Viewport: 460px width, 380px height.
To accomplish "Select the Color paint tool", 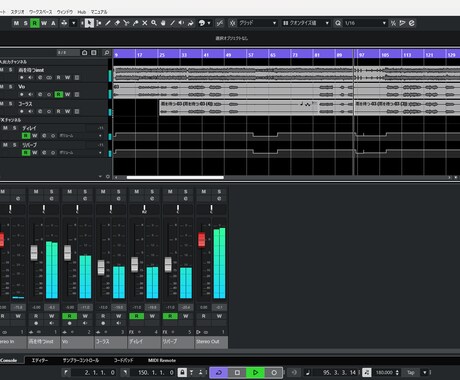I will 201,23.
